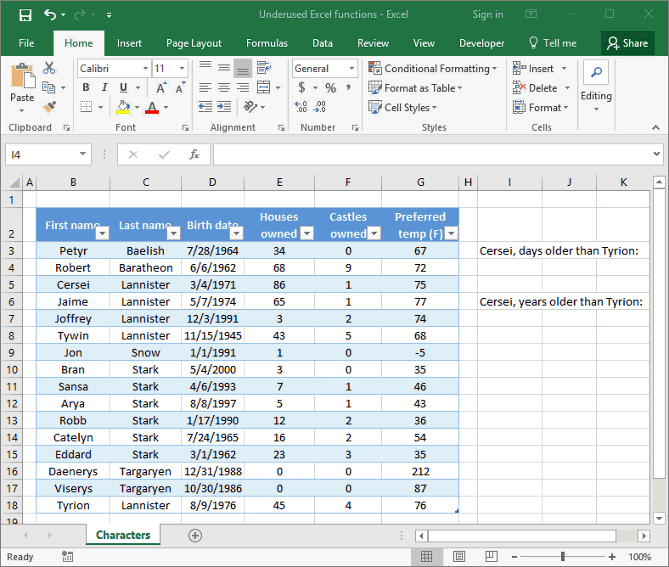Image resolution: width=669 pixels, height=567 pixels.
Task: Open the File menu tab
Action: (x=26, y=43)
